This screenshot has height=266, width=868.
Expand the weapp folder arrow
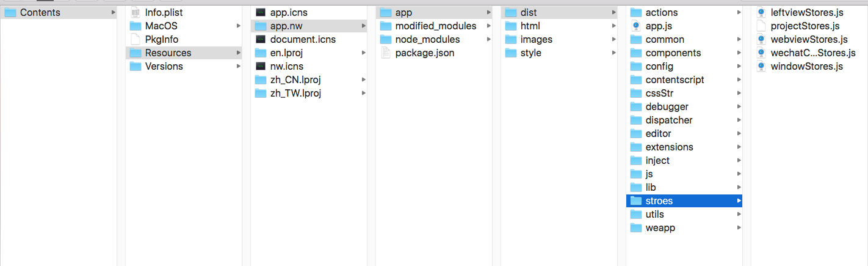[739, 227]
